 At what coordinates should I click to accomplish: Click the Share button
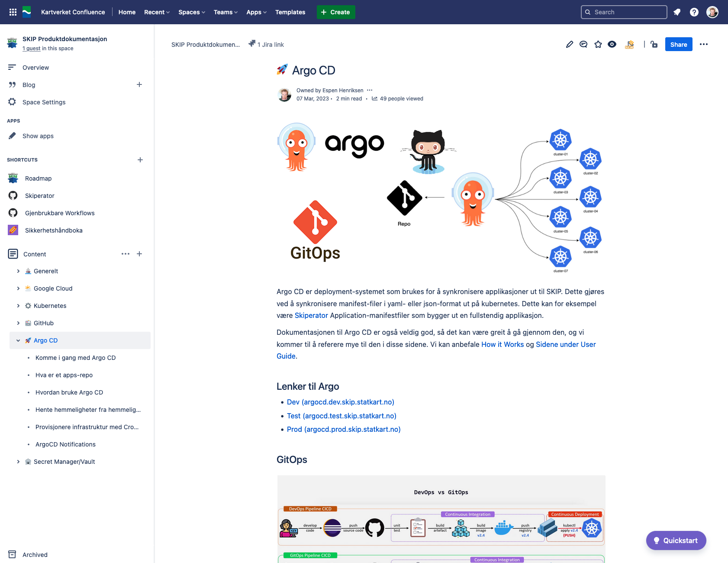679,44
